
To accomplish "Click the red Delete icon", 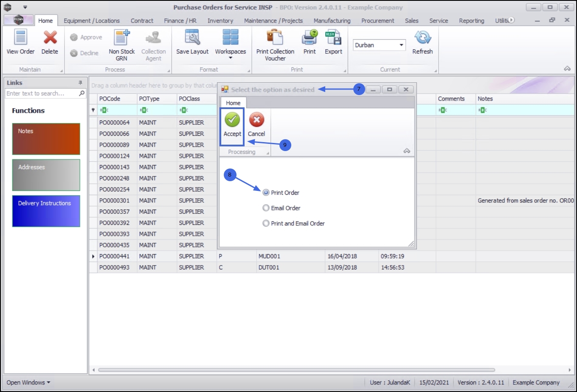I will (50, 37).
